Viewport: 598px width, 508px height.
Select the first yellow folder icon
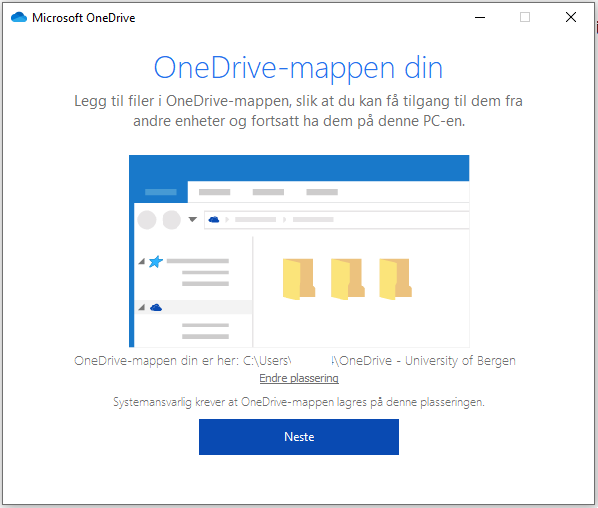click(x=299, y=279)
